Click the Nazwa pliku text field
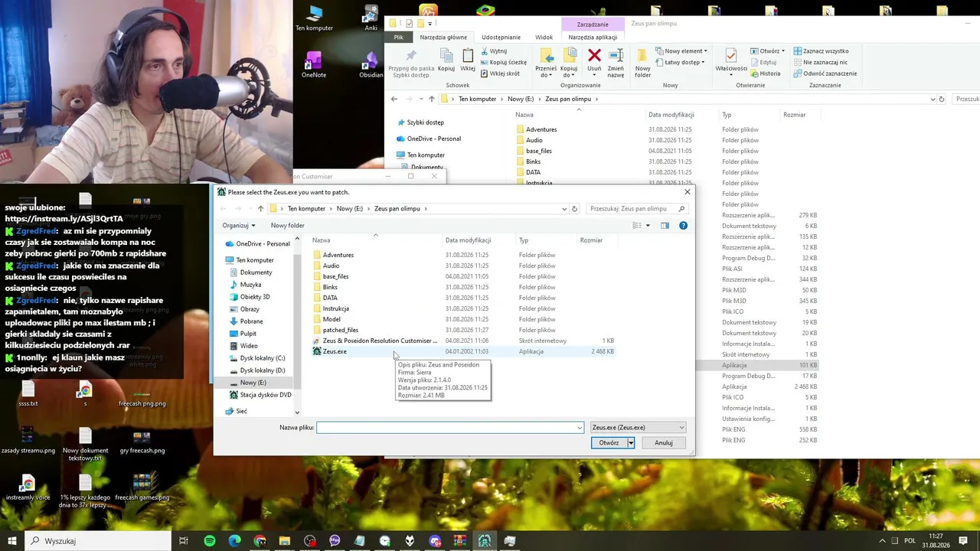Image resolution: width=980 pixels, height=551 pixels. pyautogui.click(x=446, y=428)
